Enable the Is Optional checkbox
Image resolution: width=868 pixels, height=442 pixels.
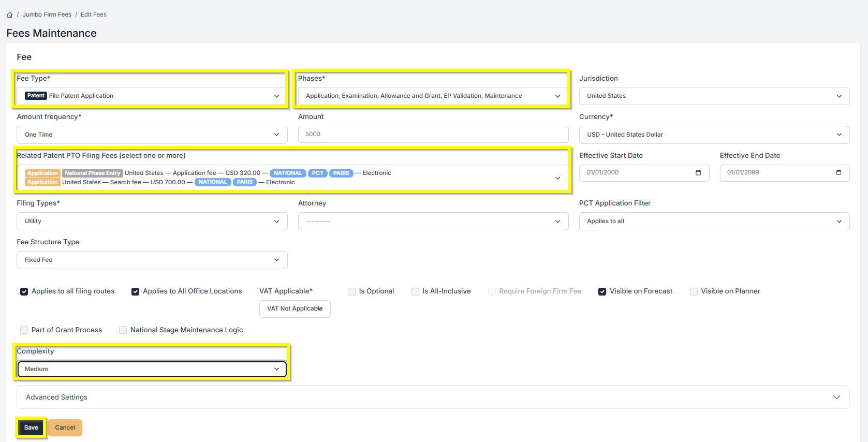(352, 291)
